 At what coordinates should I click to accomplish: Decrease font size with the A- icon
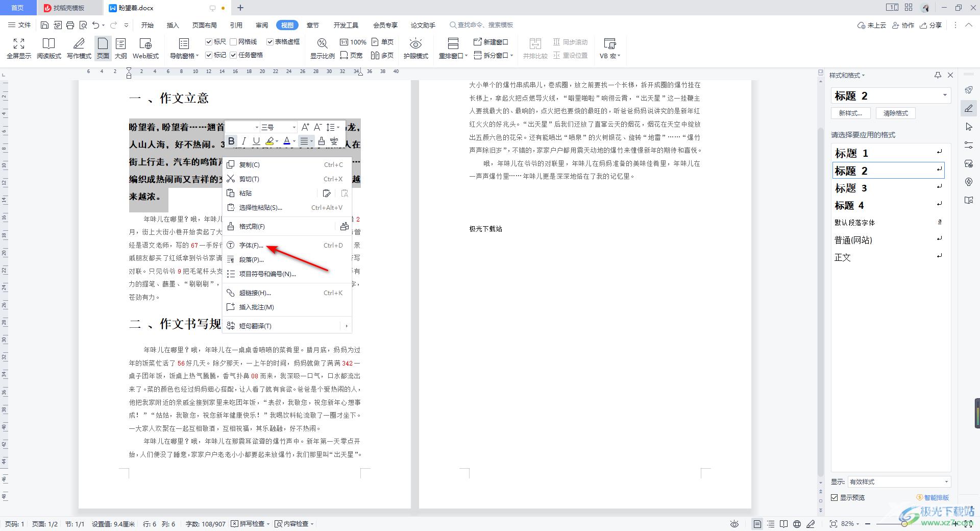click(317, 127)
